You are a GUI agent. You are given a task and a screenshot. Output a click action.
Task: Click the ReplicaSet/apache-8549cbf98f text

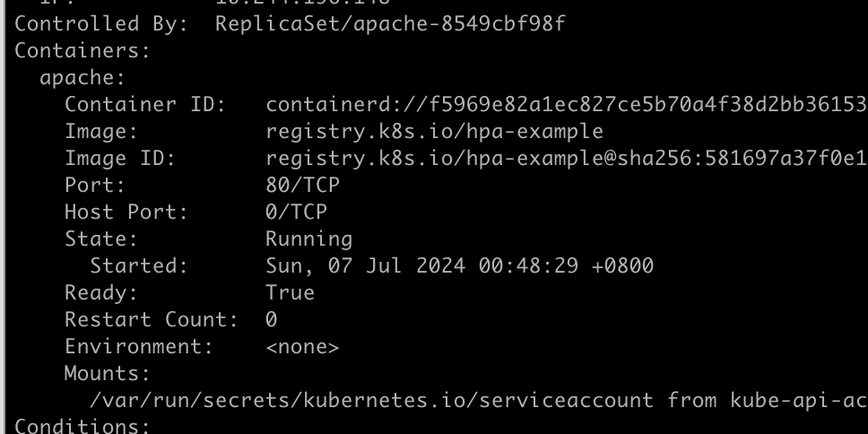click(390, 24)
